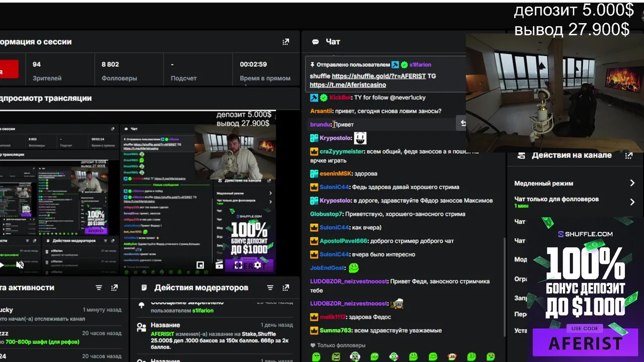644x362 pixels.
Task: Click 'Чат только для фолловеров' text
Action: (x=556, y=199)
